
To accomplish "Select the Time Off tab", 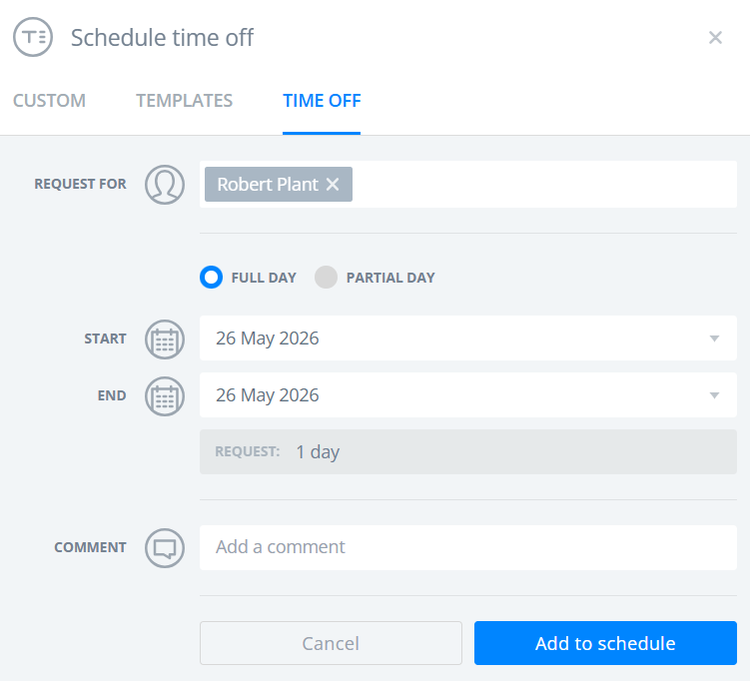I will click(x=321, y=100).
